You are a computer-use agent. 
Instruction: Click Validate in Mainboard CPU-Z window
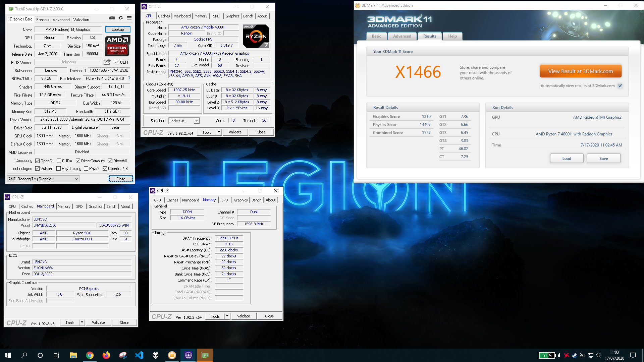[x=98, y=322]
